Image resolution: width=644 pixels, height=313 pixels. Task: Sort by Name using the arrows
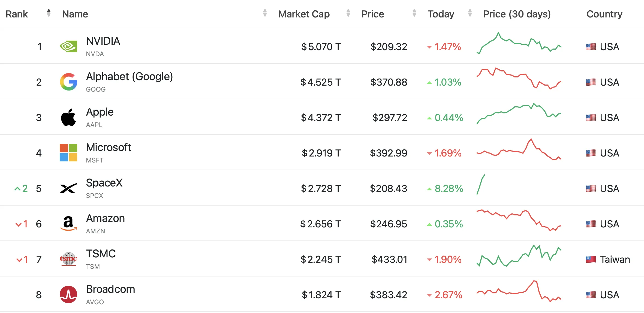[x=265, y=13]
